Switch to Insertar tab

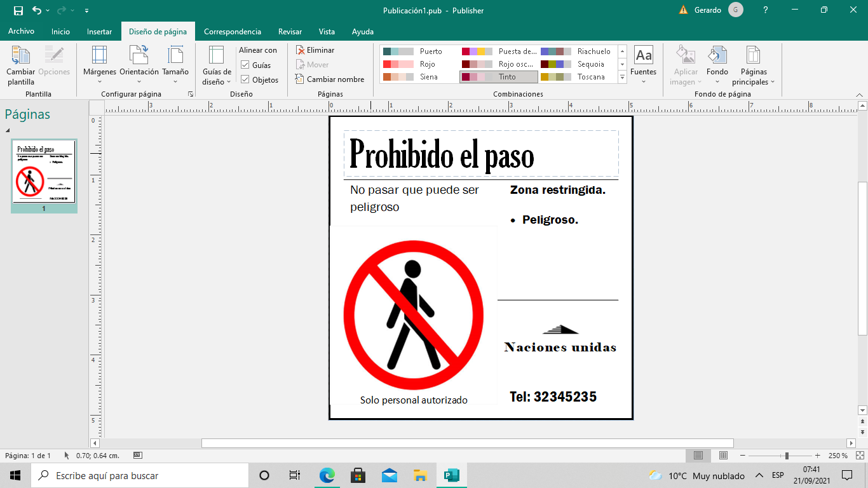coord(99,31)
